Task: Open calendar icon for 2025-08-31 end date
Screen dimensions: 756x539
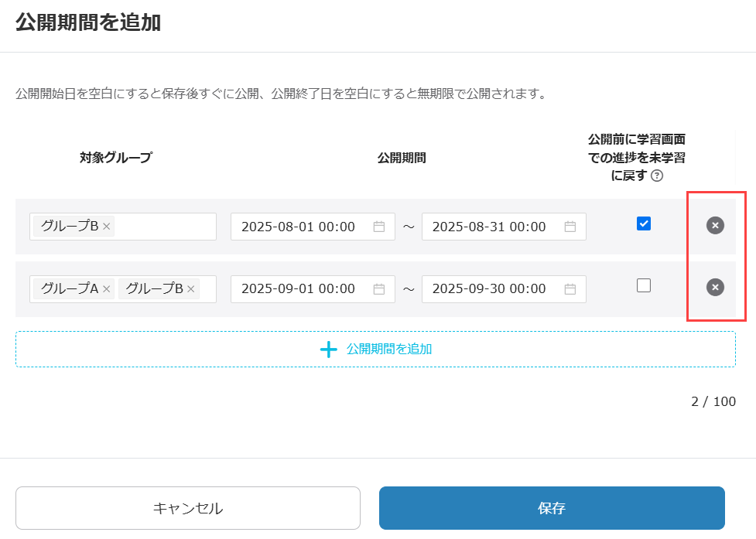Action: (570, 227)
